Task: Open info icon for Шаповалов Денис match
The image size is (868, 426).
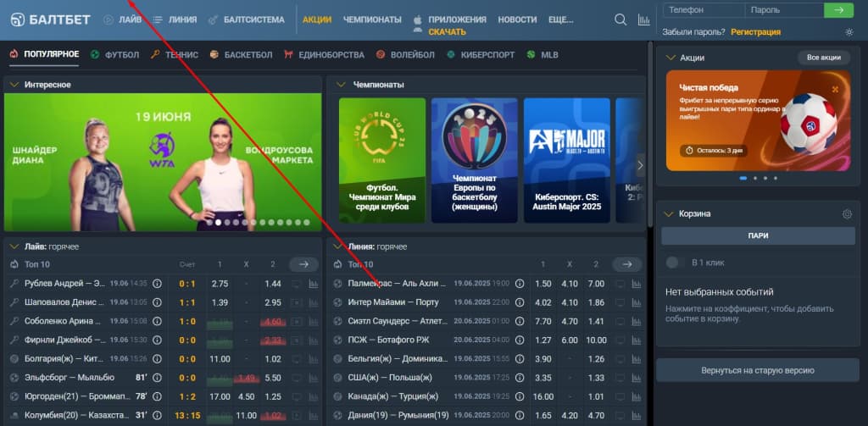Action: tap(157, 302)
